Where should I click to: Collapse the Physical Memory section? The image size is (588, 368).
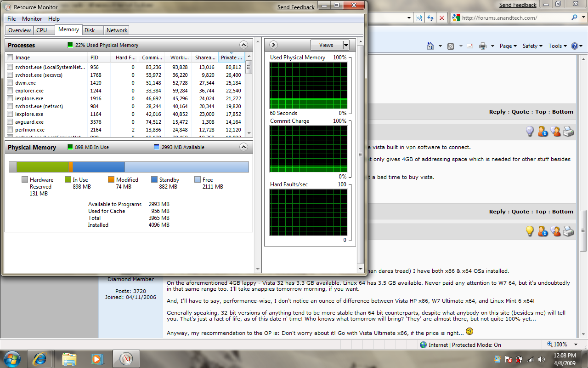pos(243,147)
